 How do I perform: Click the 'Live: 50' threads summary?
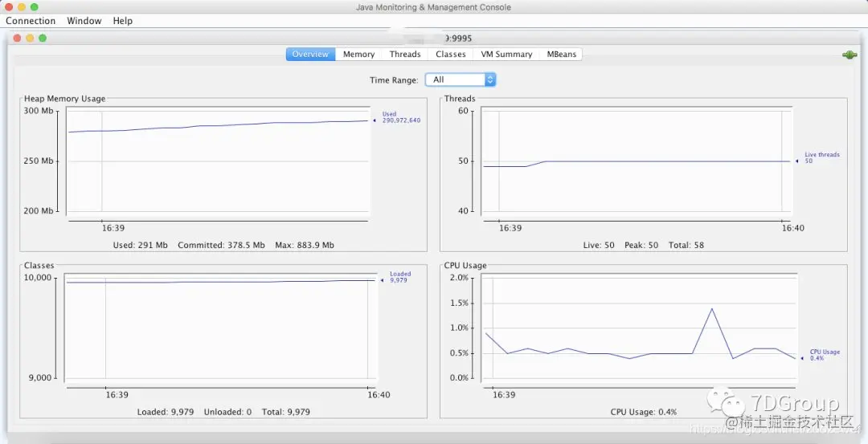pyautogui.click(x=599, y=245)
